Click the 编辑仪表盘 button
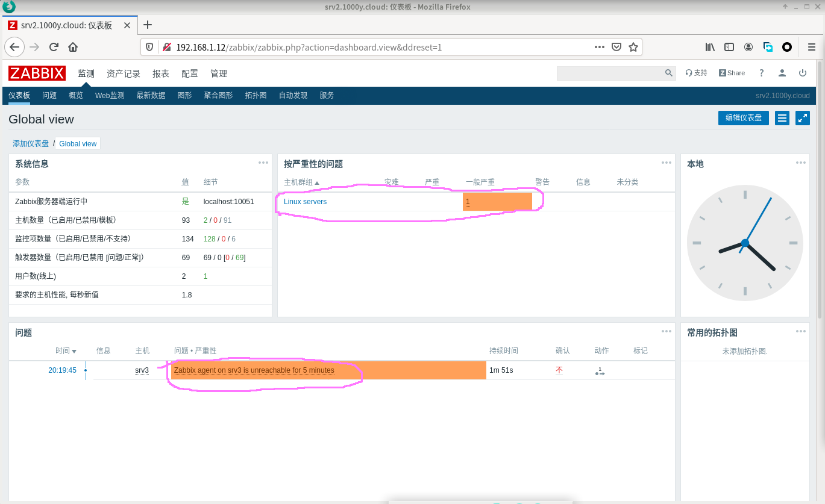This screenshot has height=504, width=825. (x=743, y=118)
